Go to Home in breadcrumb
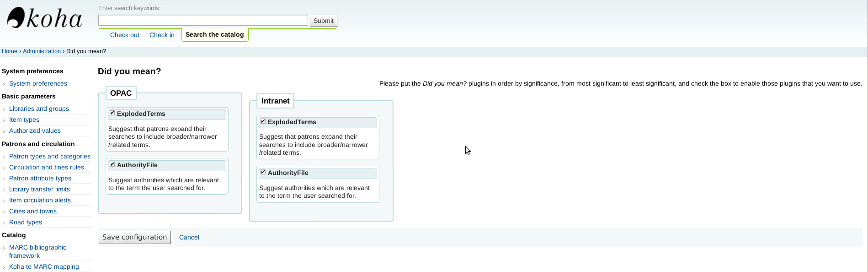Screen dimensions: 868x272 coord(10,51)
